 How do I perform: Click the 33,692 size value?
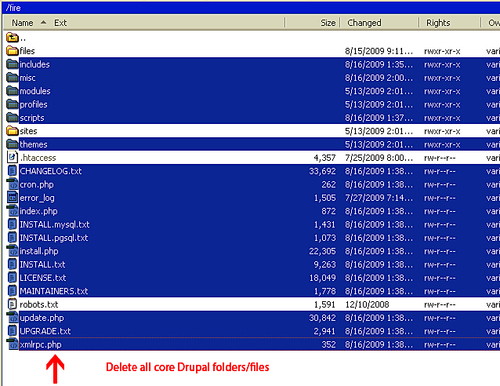(322, 171)
